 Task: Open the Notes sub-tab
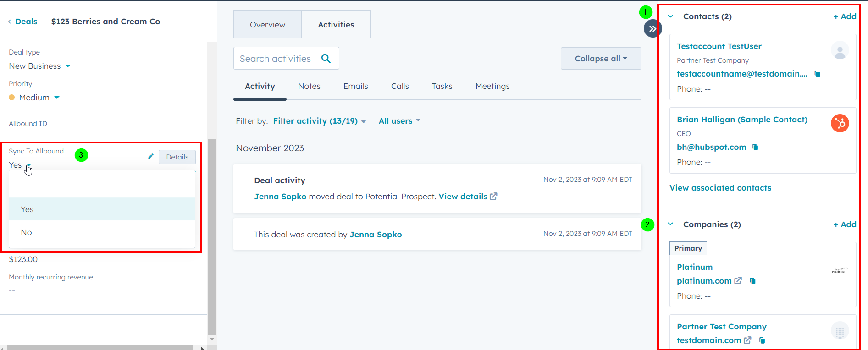tap(309, 86)
